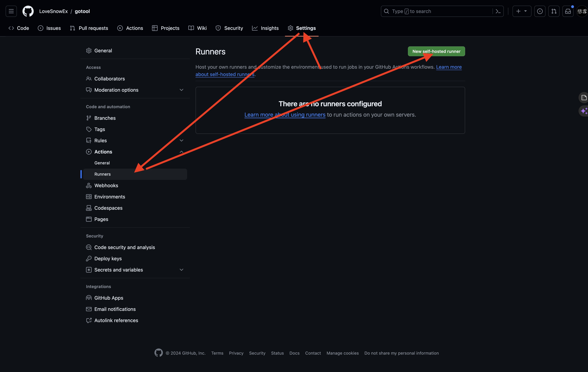Viewport: 588px width, 372px height.
Task: Open Pages settings
Action: click(135, 219)
